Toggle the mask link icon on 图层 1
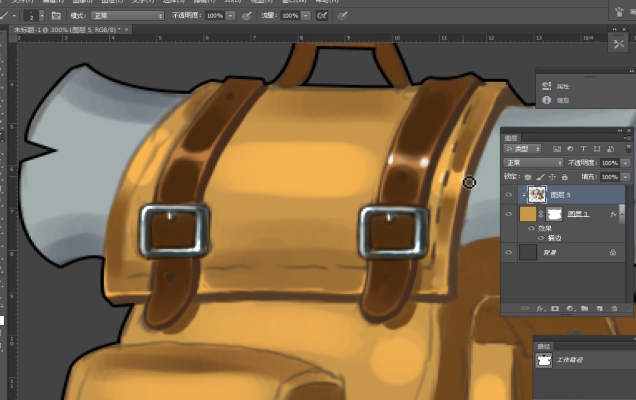The image size is (636, 400). pyautogui.click(x=541, y=214)
